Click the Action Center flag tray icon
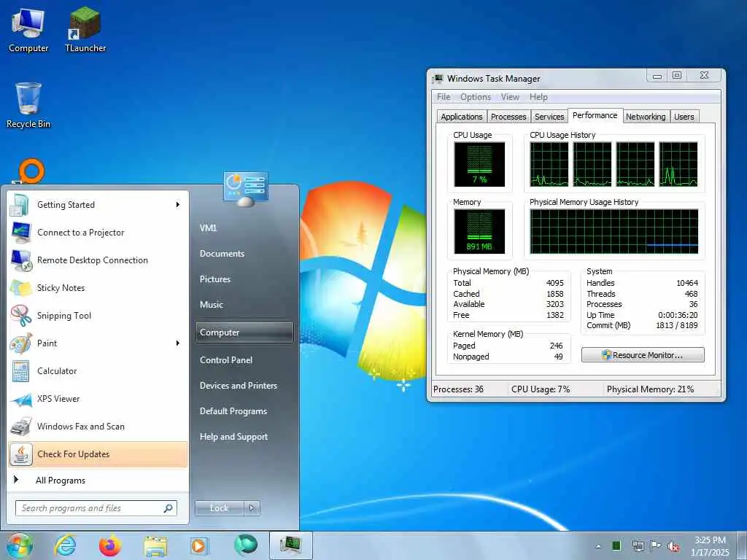 656,545
